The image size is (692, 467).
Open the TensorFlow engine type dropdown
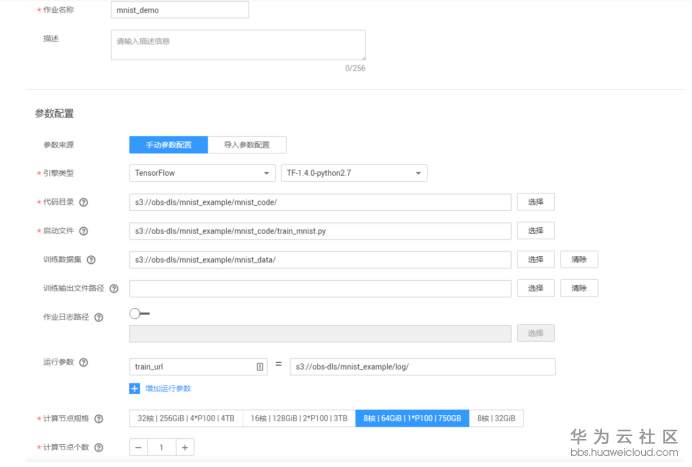coord(202,173)
